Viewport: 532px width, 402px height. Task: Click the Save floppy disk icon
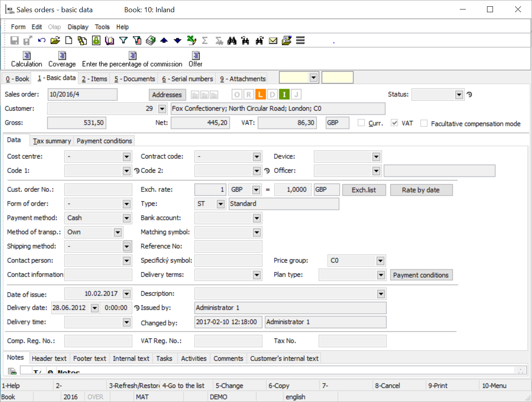[15, 40]
